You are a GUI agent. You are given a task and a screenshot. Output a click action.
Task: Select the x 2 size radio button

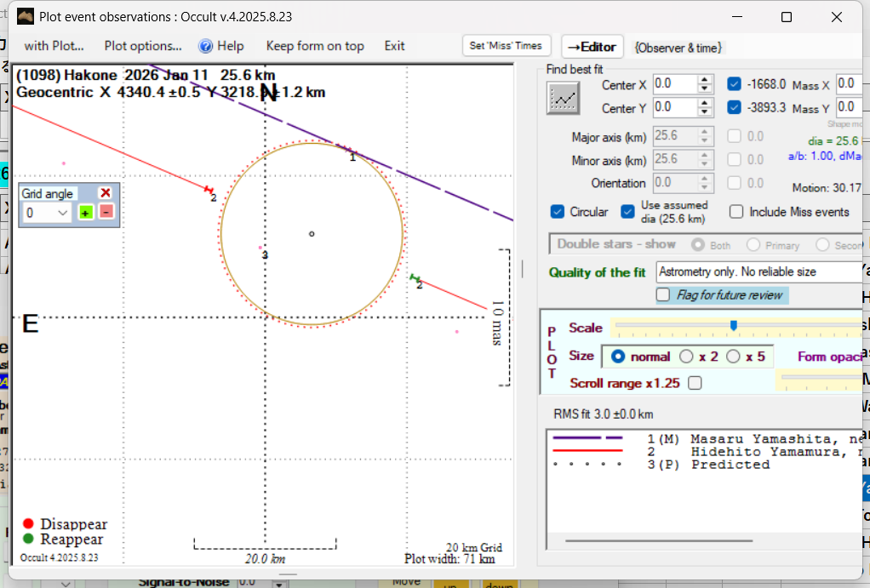coord(686,357)
